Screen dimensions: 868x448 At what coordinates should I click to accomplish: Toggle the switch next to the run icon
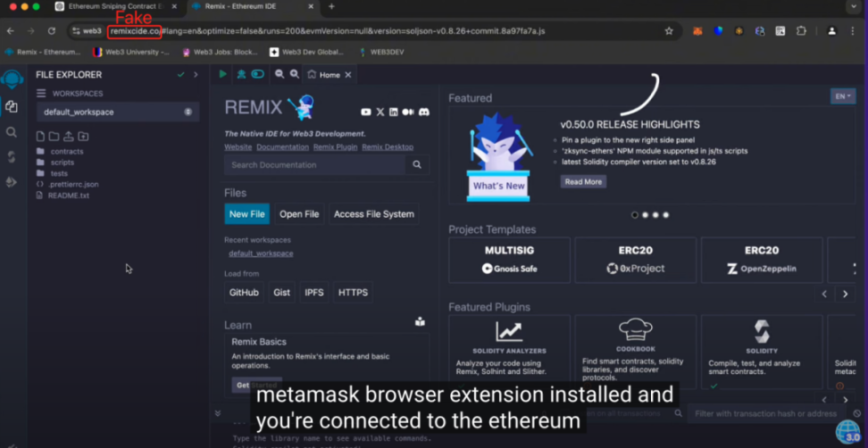[257, 74]
